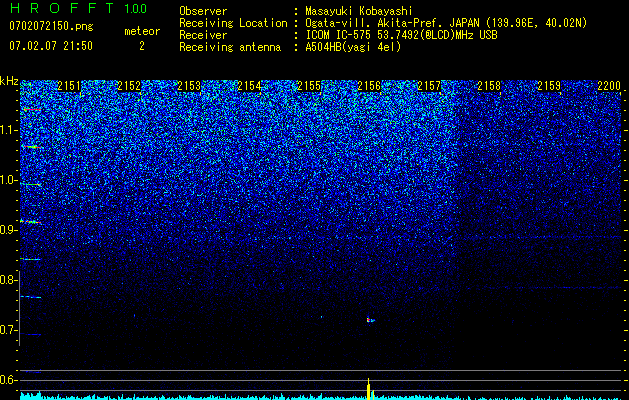Click the meteor count value 2

click(142, 46)
